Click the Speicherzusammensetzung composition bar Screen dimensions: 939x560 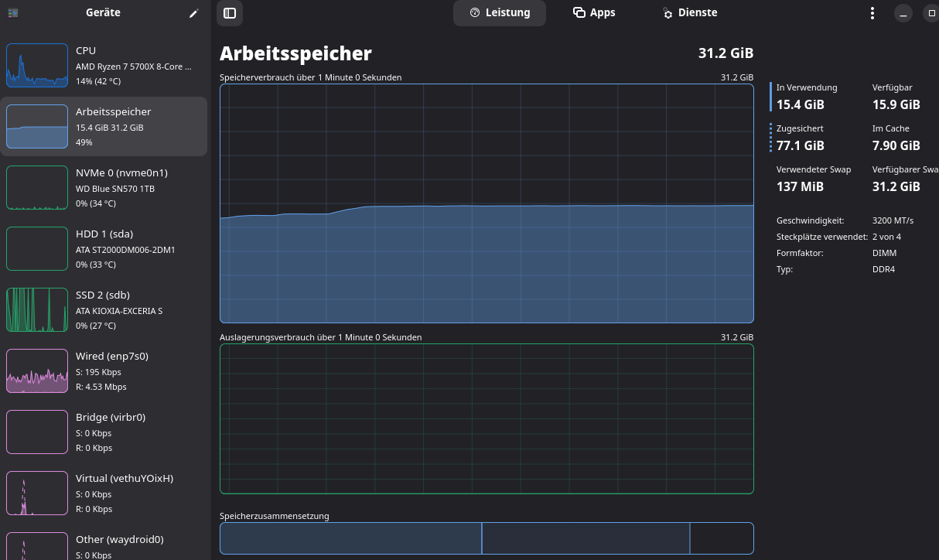(x=487, y=538)
